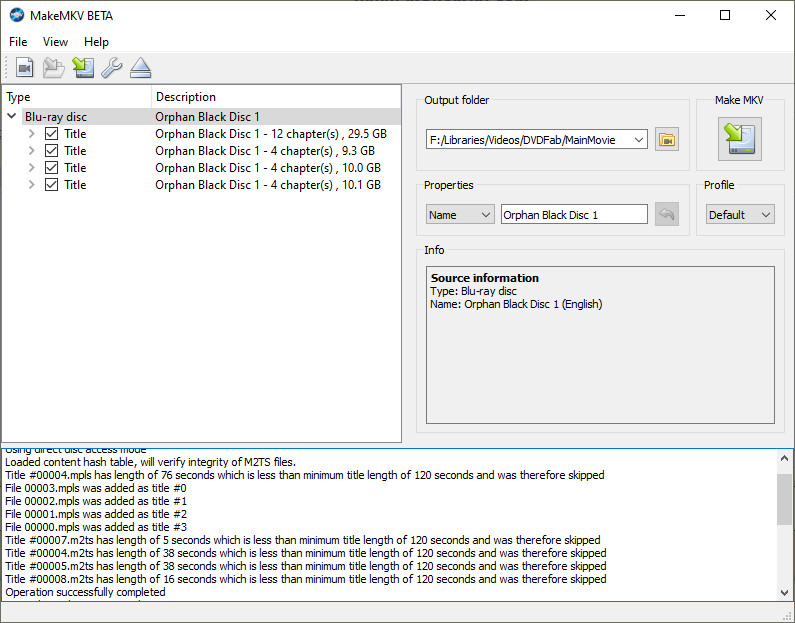Image resolution: width=795 pixels, height=623 pixels.
Task: Expand the 9.3 GB title row
Action: click(x=31, y=151)
